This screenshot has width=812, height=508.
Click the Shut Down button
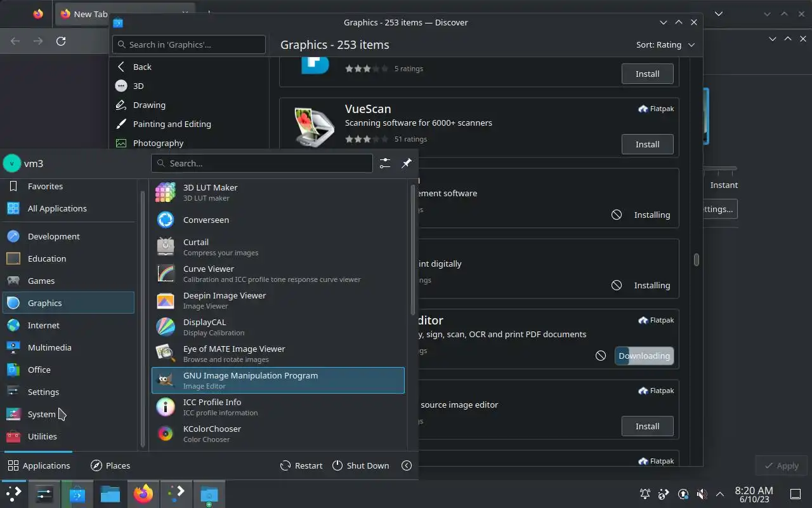pos(360,465)
